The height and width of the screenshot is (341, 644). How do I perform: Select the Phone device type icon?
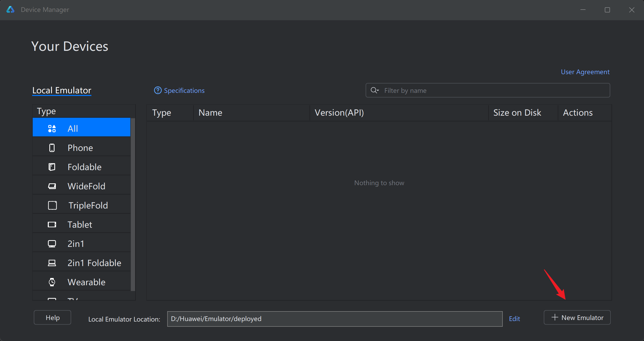52,148
